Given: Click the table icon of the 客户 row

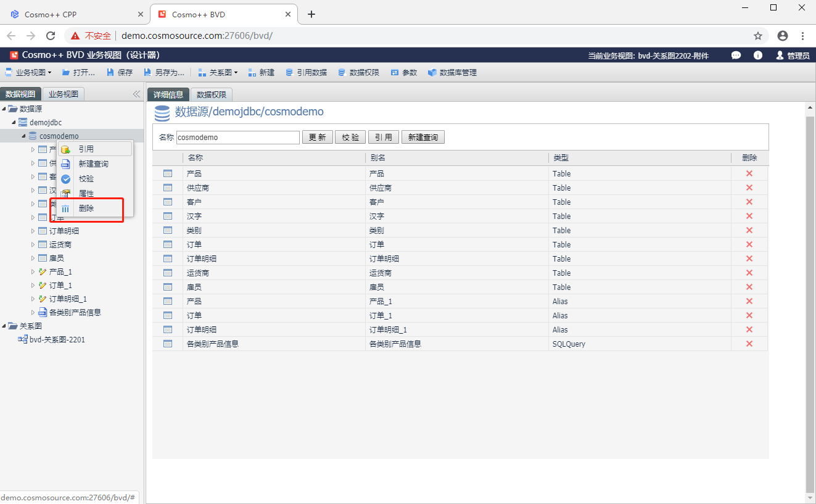Looking at the screenshot, I should (168, 202).
